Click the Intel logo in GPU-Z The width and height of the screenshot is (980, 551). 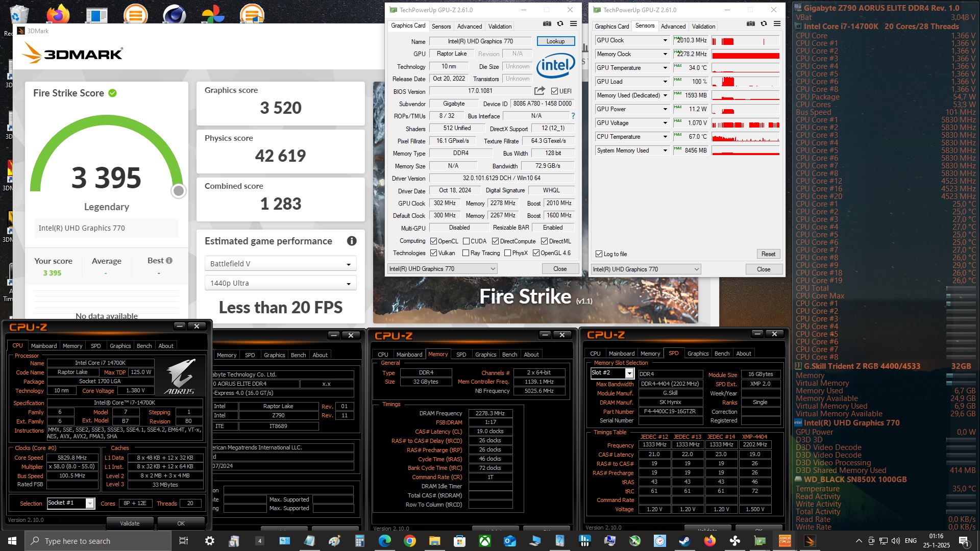[x=555, y=65]
